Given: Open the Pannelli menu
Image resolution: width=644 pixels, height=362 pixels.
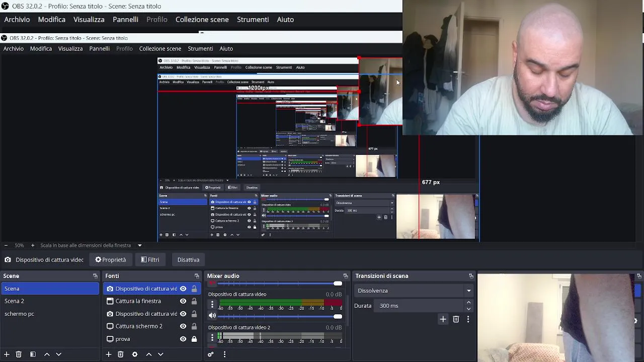Looking at the screenshot, I should click(x=125, y=20).
